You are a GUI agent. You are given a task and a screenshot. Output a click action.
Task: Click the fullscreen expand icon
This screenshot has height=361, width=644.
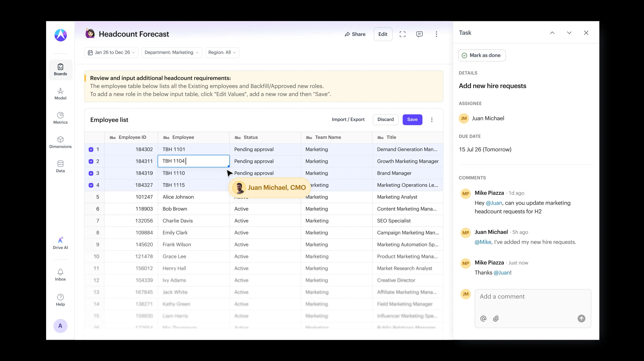click(402, 34)
